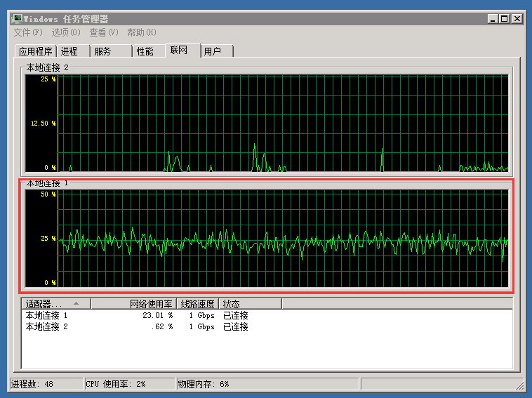Image resolution: width=532 pixels, height=398 pixels.
Task: Open the 帮助(H) menu
Action: point(142,32)
